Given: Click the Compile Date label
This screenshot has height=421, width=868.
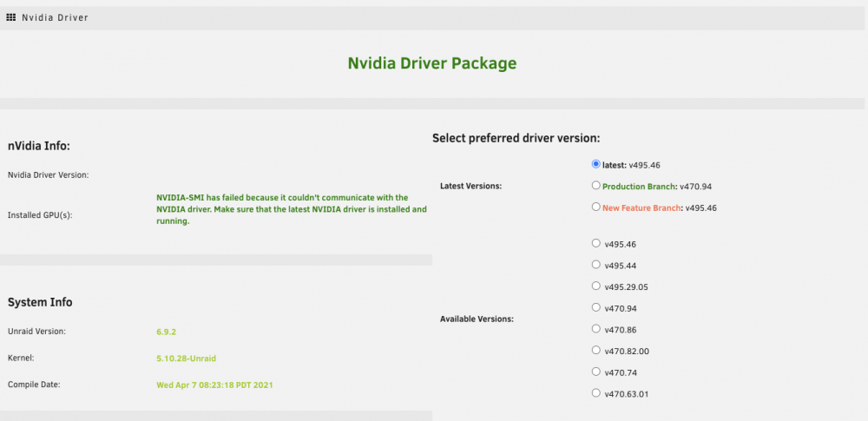Looking at the screenshot, I should 34,385.
